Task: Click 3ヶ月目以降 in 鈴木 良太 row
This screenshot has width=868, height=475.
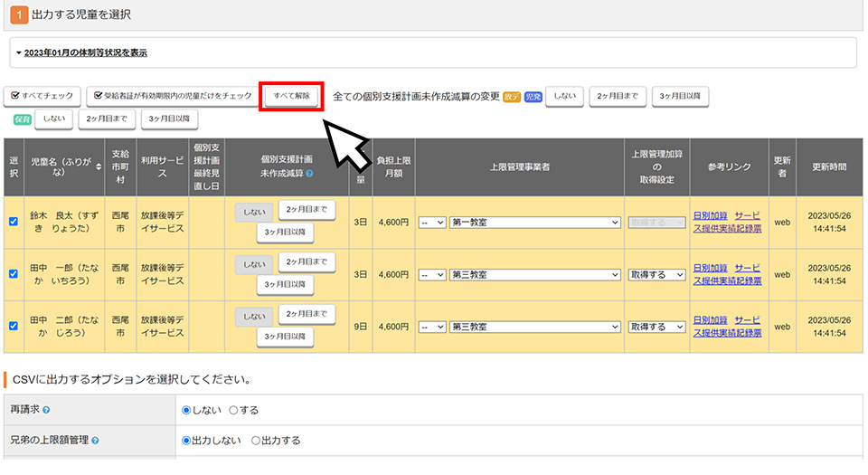Action: pyautogui.click(x=285, y=233)
